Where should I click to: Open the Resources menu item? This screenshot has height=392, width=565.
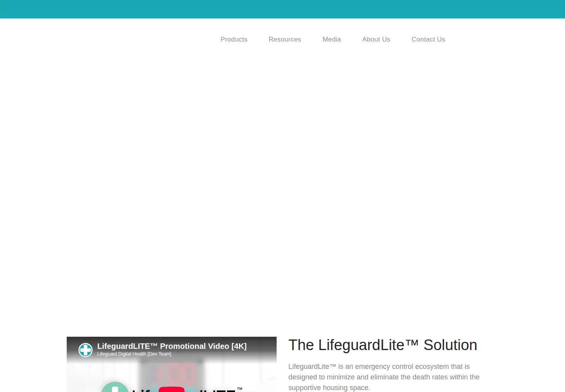tap(285, 39)
